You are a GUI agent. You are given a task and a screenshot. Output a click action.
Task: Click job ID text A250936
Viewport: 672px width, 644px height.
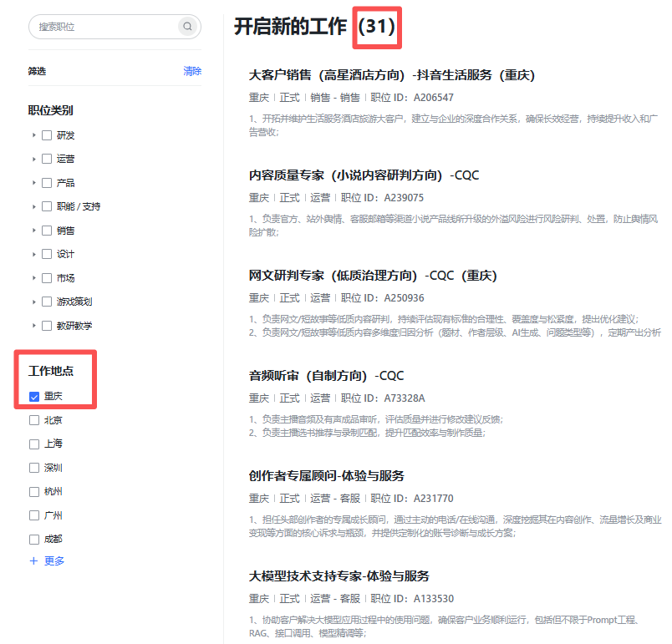pyautogui.click(x=404, y=298)
